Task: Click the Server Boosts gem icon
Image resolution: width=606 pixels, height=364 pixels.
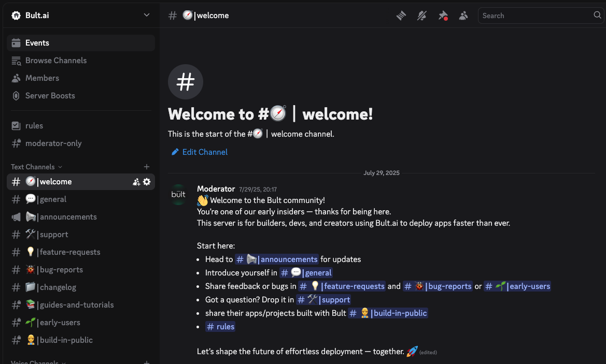Action: pyautogui.click(x=16, y=96)
